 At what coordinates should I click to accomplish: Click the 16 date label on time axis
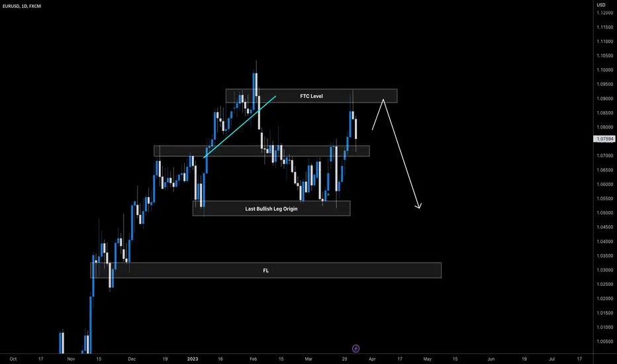[220, 359]
